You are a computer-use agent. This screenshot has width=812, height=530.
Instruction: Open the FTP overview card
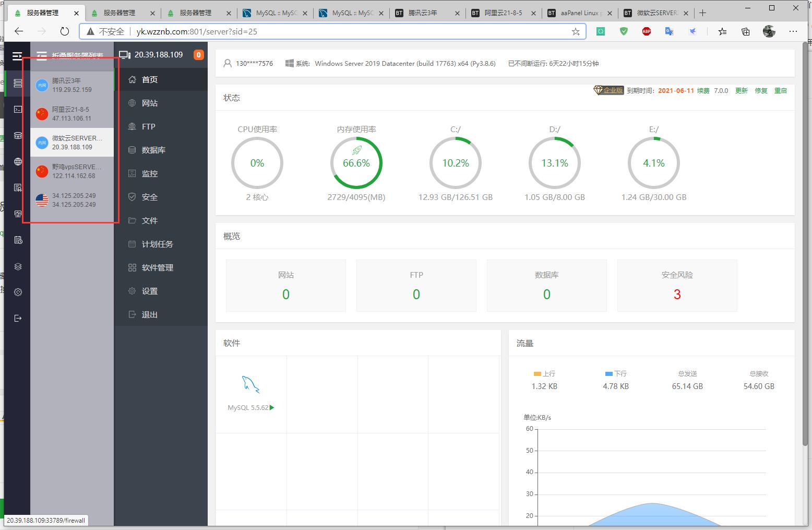(x=416, y=286)
